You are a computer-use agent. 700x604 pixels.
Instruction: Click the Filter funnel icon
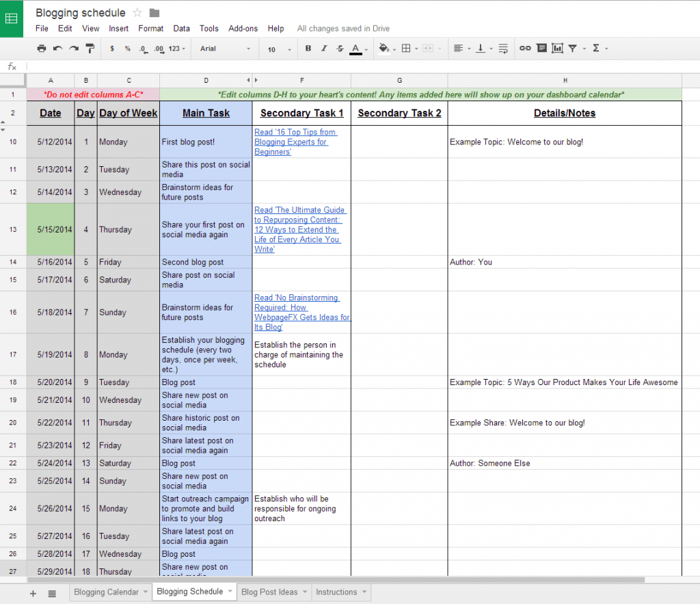click(x=573, y=49)
